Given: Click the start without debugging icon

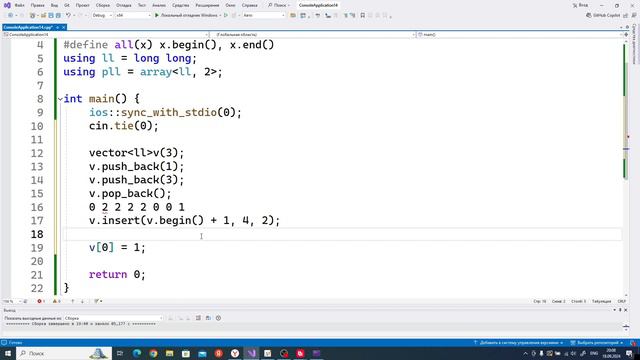Looking at the screenshot, I should 226,15.
